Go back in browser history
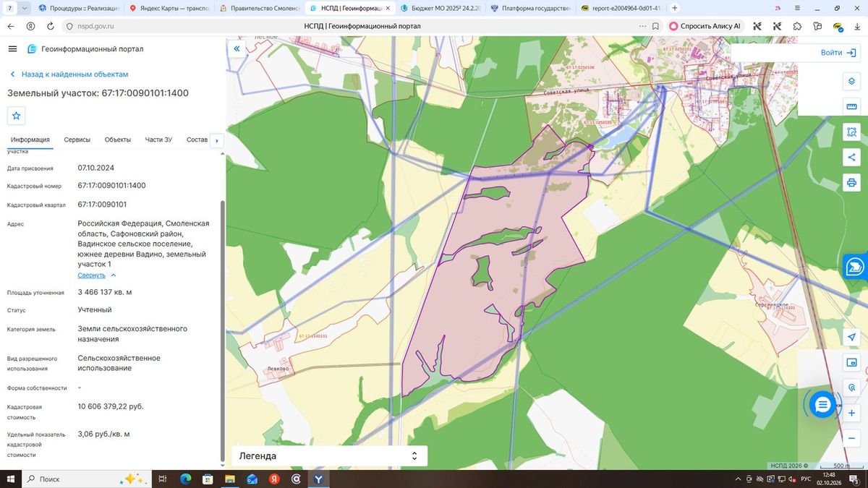868x488 pixels. click(x=11, y=26)
